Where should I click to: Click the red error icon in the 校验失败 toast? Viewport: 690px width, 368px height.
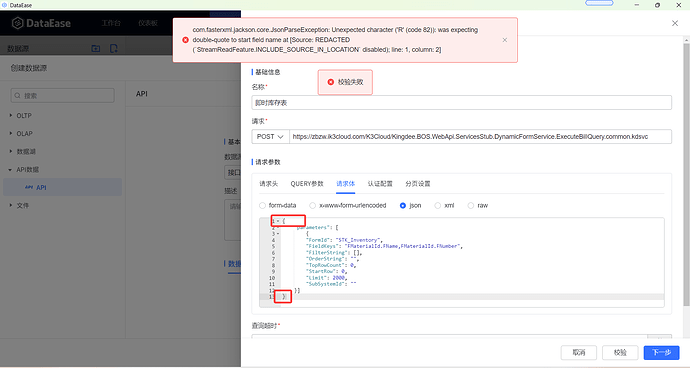coord(331,82)
